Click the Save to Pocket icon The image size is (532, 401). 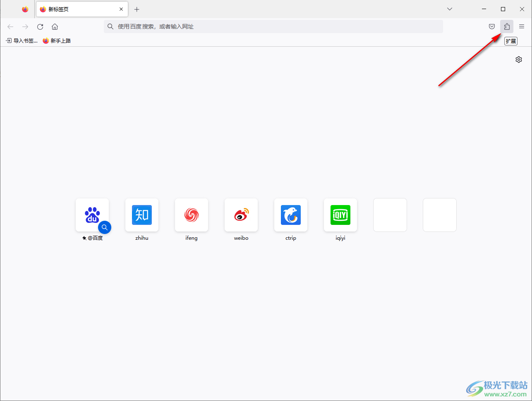(x=492, y=26)
